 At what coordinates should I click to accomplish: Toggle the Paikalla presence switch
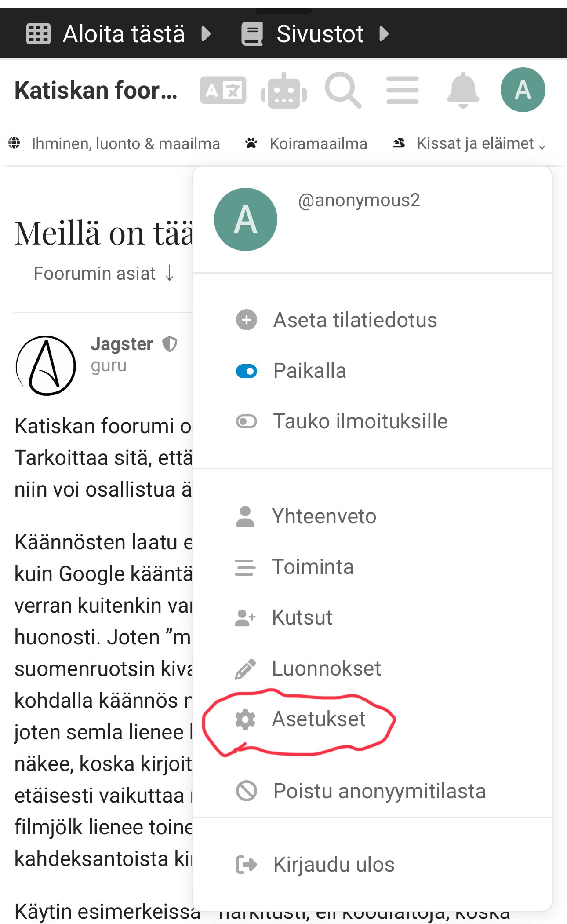247,371
